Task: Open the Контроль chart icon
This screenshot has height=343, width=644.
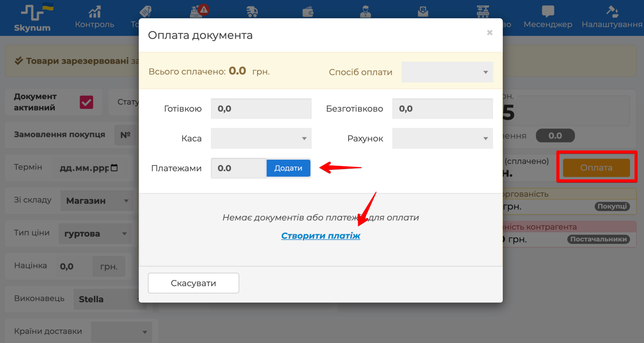Action: (x=94, y=12)
